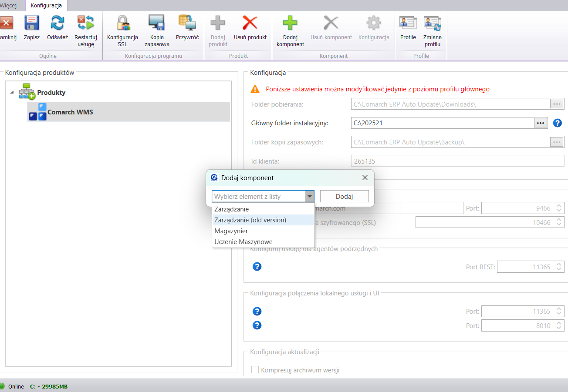This screenshot has width=568, height=392.
Task: Click the Odśwież refresh icon
Action: pyautogui.click(x=57, y=23)
